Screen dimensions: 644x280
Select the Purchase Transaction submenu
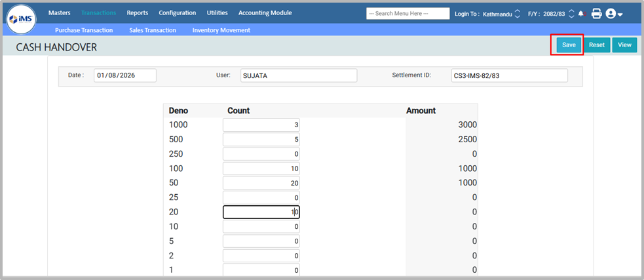[x=84, y=30]
